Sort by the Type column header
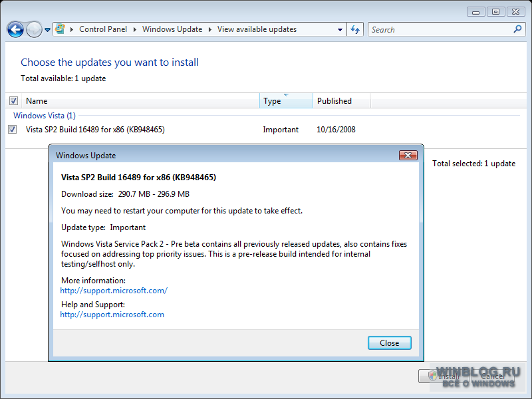The height and width of the screenshot is (399, 532). click(286, 101)
